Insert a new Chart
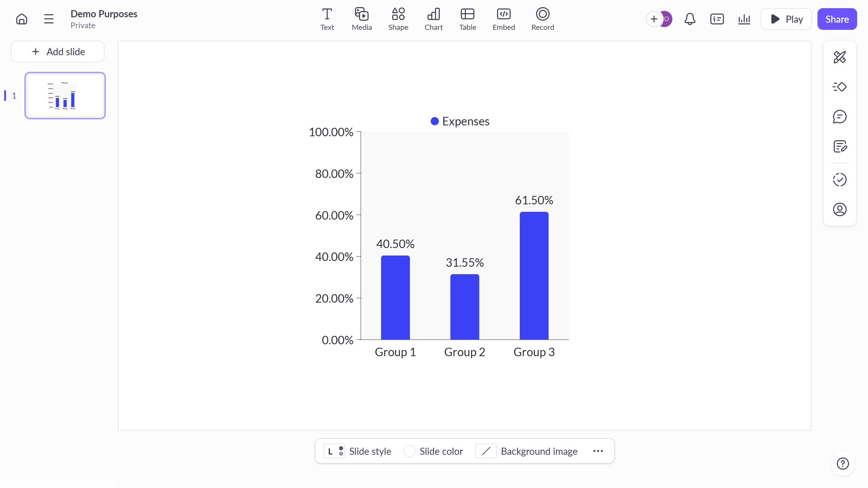 point(433,19)
